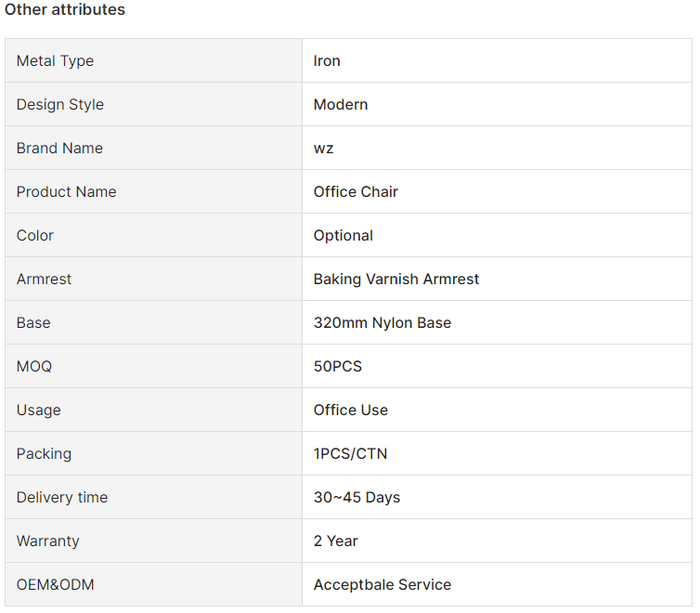Click the 30~45 Days delivery value
This screenshot has height=613, width=700.
coord(357,497)
